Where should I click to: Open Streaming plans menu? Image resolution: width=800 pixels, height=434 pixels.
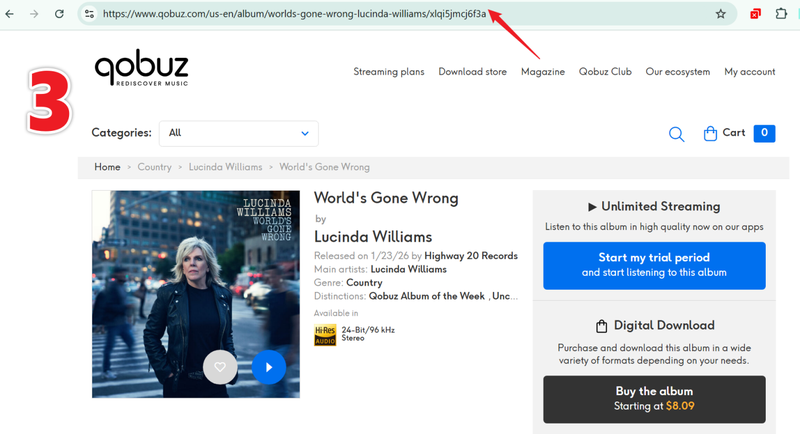pos(388,72)
